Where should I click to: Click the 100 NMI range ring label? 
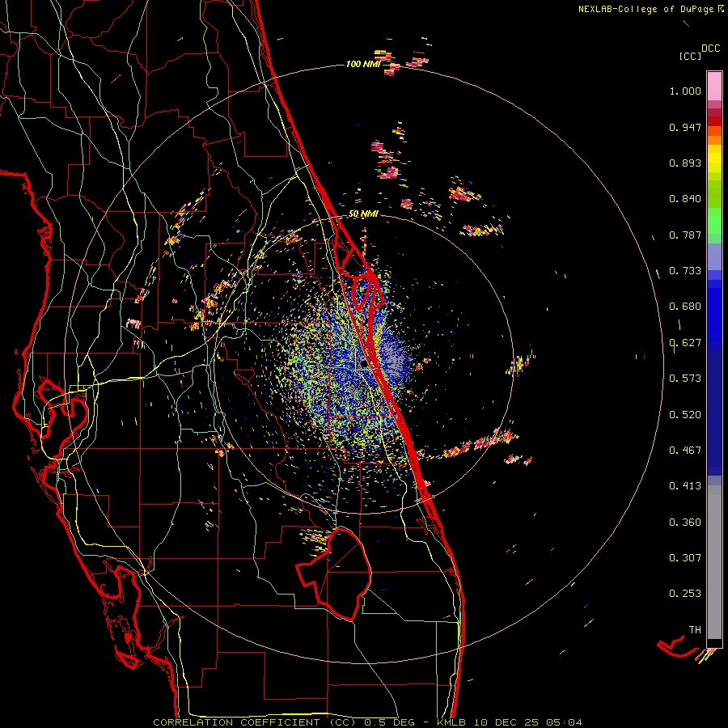363,64
